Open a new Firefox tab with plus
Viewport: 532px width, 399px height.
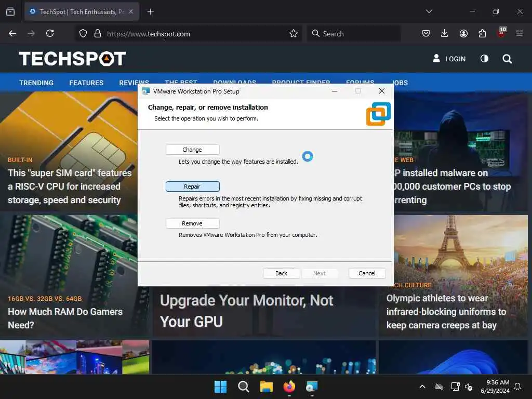pyautogui.click(x=150, y=12)
